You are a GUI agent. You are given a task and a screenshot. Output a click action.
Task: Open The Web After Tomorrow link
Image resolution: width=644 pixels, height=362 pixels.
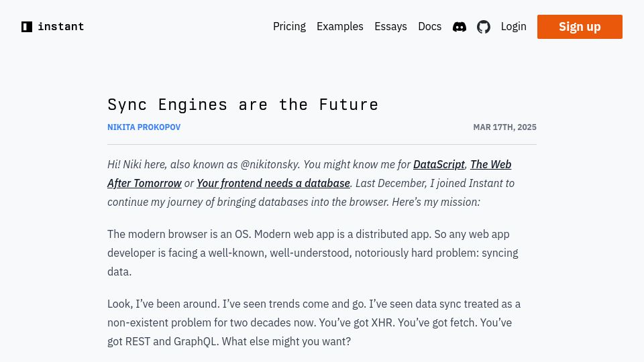[490, 165]
